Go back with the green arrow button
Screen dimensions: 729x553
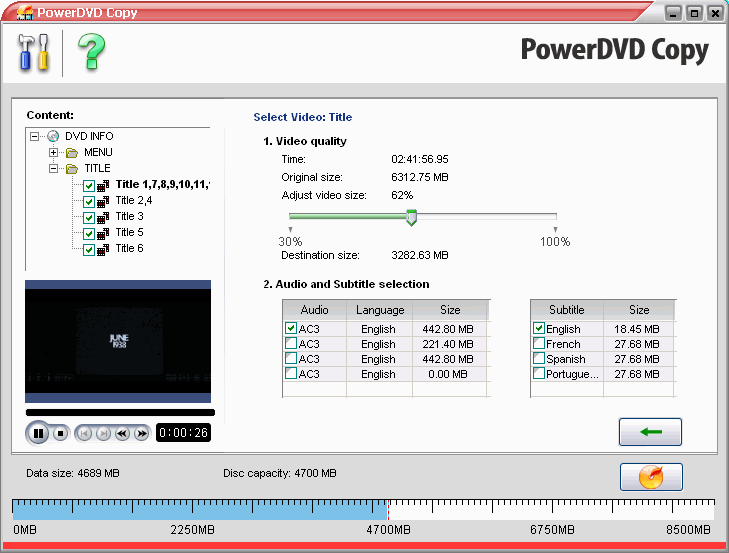pyautogui.click(x=650, y=432)
